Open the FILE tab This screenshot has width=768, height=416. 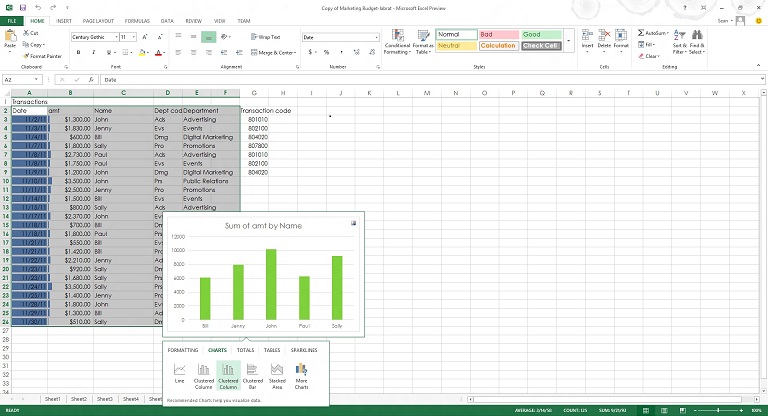coord(12,21)
